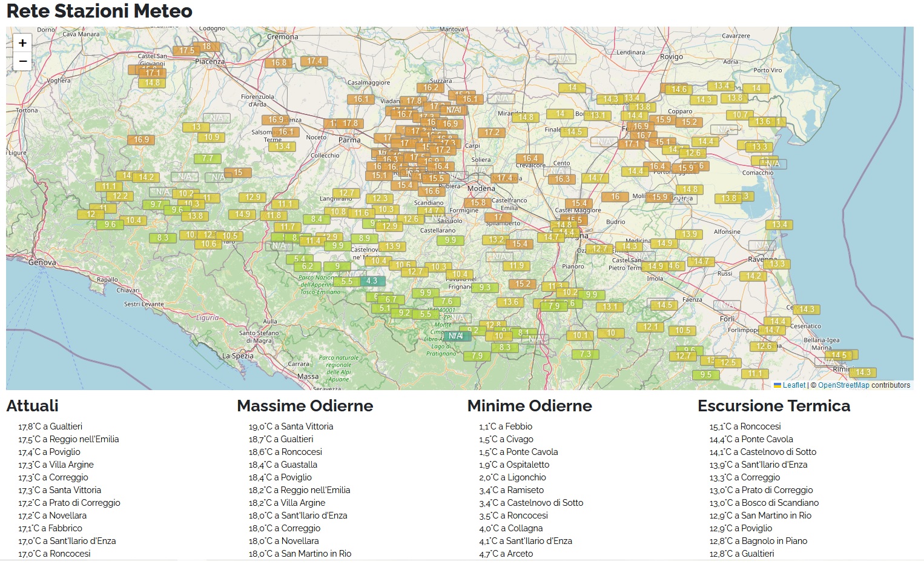
Task: Select the 12.1 temperature marker
Action: (x=650, y=327)
